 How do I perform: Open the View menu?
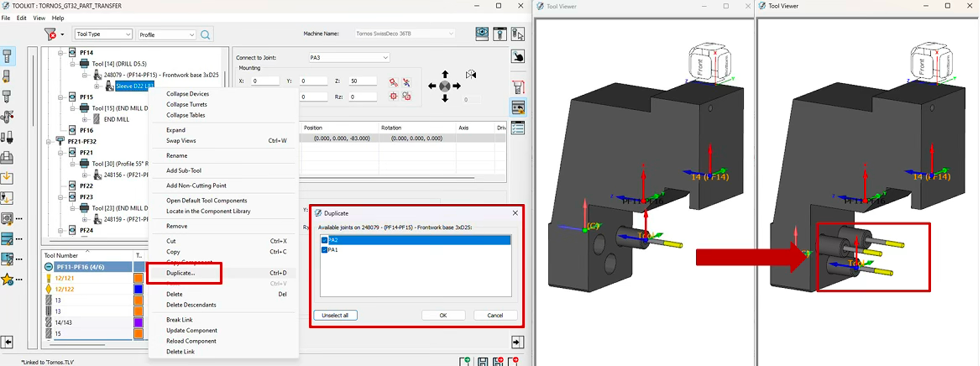(x=39, y=18)
